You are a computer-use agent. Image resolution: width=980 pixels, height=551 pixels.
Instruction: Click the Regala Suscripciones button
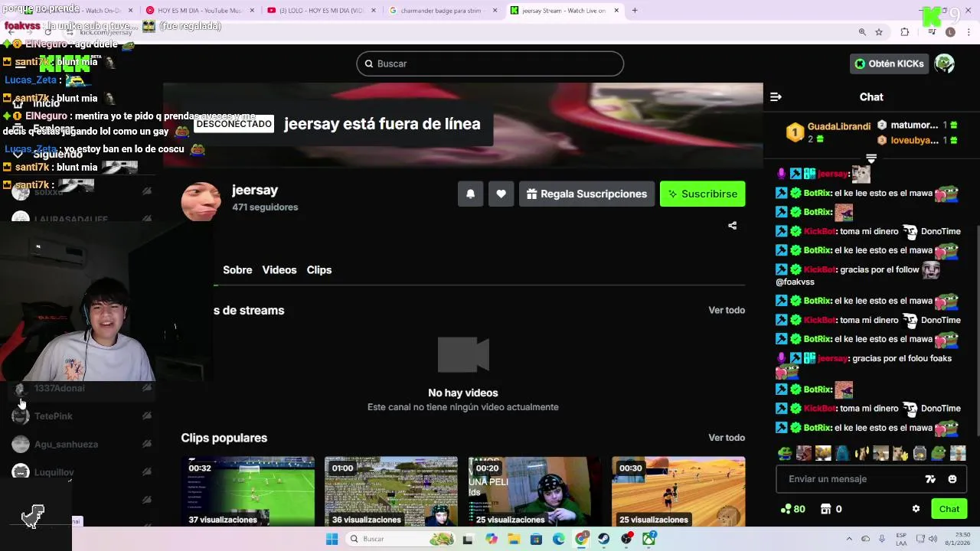[x=586, y=194]
